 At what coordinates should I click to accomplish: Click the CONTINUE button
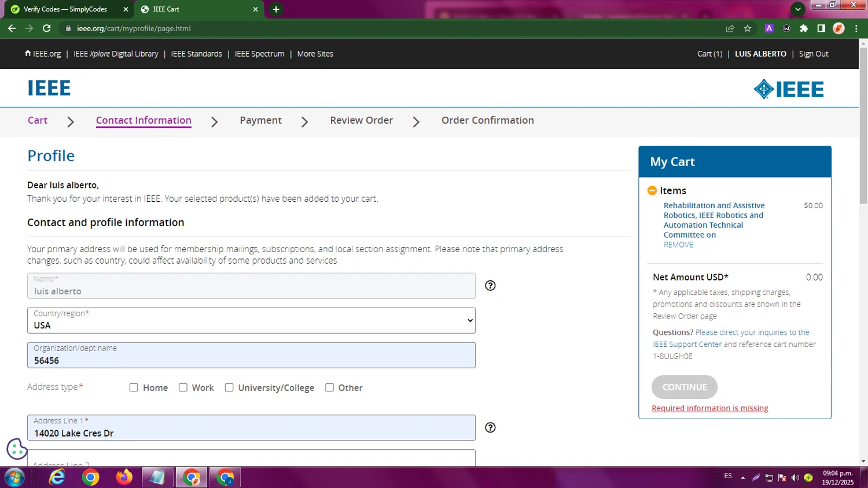point(685,387)
